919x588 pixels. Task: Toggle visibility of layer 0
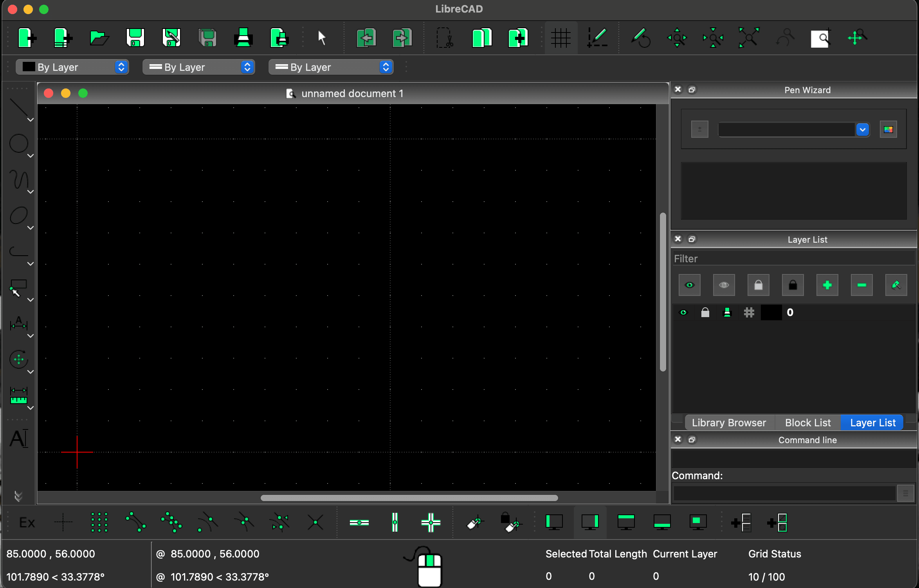[x=683, y=312]
